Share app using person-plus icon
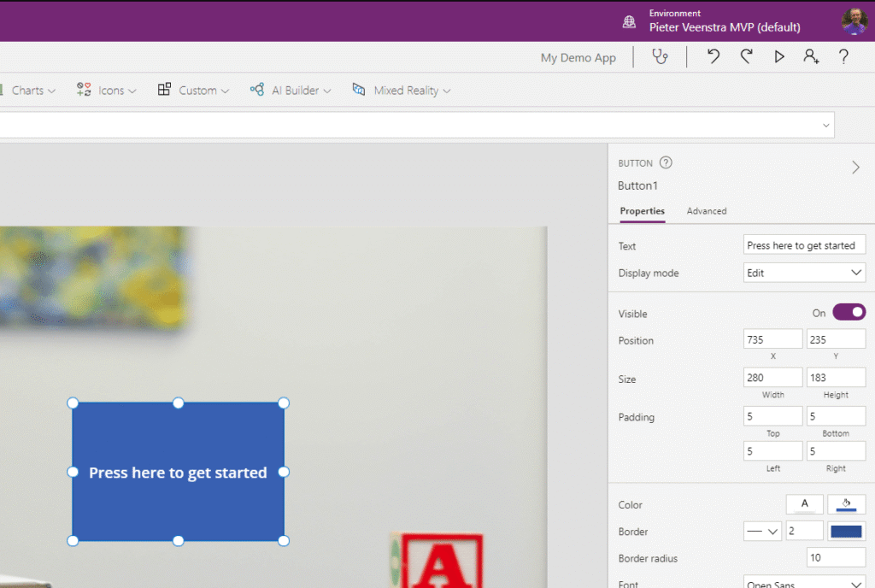 point(811,56)
